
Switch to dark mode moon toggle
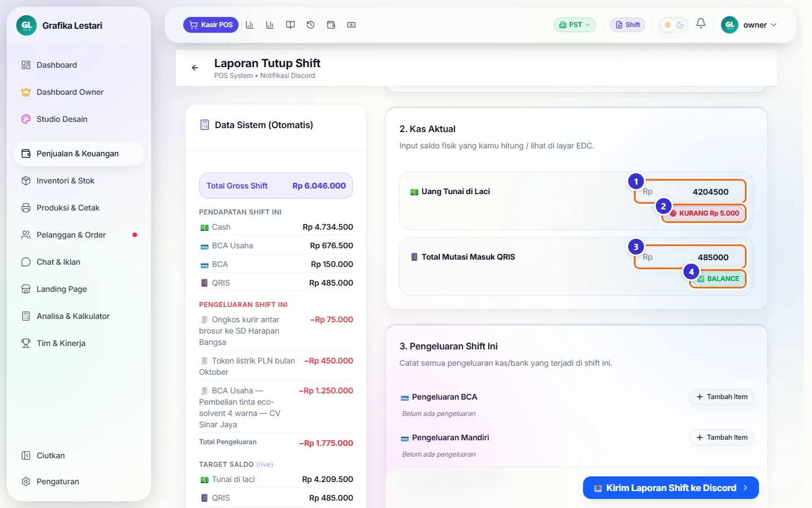pos(680,25)
